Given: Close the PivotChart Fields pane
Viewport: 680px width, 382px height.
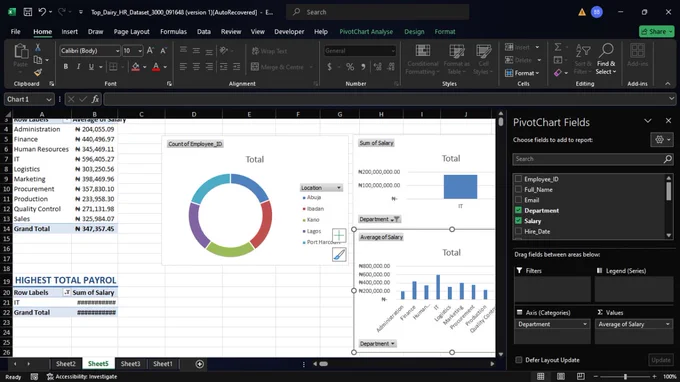Looking at the screenshot, I should coord(668,121).
